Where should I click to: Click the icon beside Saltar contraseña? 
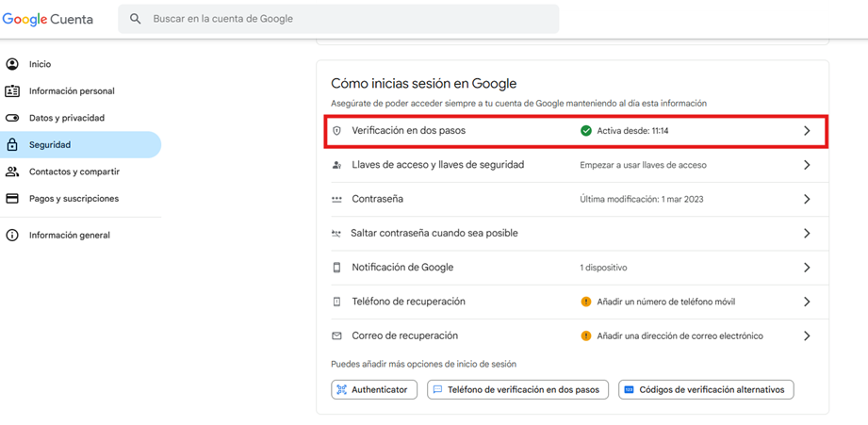336,234
